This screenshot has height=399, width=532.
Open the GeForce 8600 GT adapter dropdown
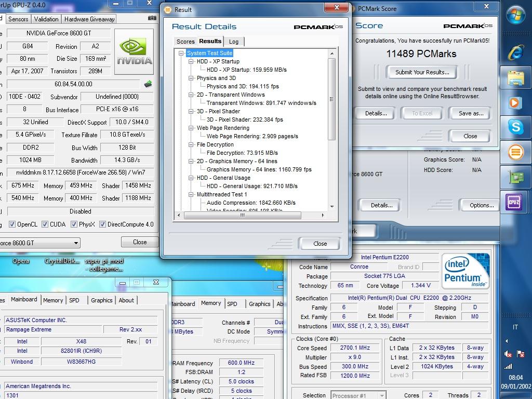click(76, 243)
